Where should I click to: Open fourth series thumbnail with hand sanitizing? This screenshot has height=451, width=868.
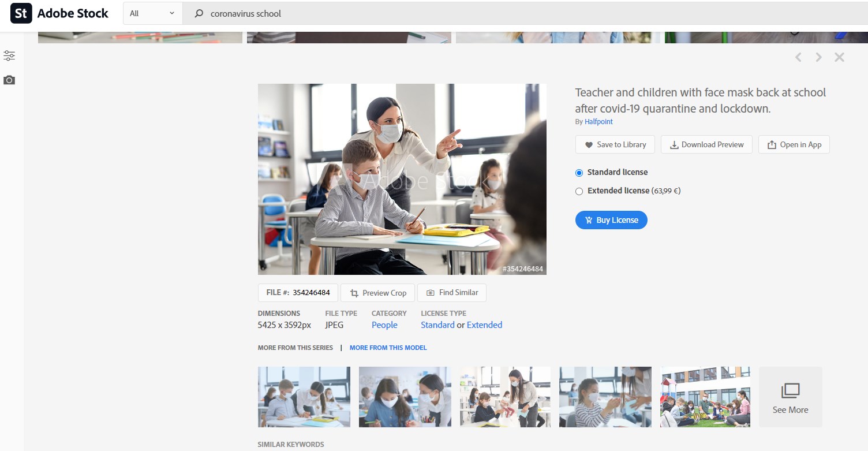pyautogui.click(x=605, y=397)
